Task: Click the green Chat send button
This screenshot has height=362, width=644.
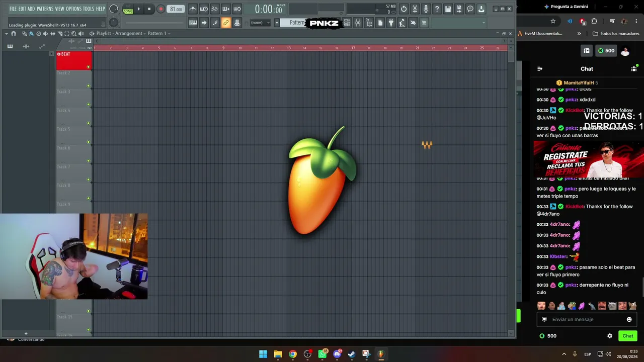Action: point(627,336)
